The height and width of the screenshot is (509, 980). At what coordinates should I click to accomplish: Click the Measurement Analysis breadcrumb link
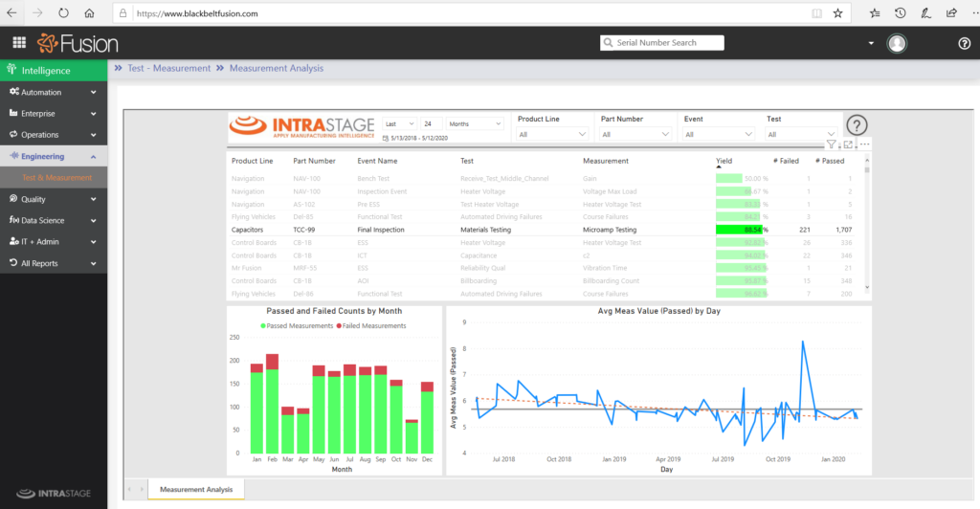tap(277, 68)
